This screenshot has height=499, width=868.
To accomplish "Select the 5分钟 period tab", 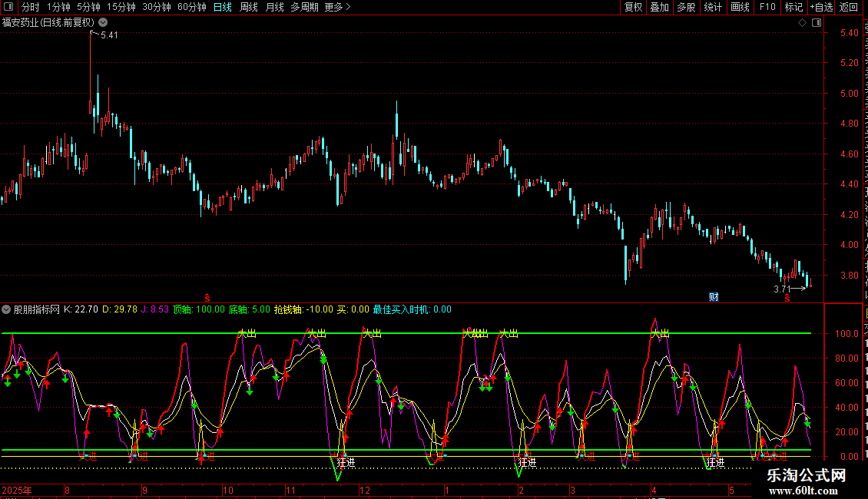I will point(88,7).
